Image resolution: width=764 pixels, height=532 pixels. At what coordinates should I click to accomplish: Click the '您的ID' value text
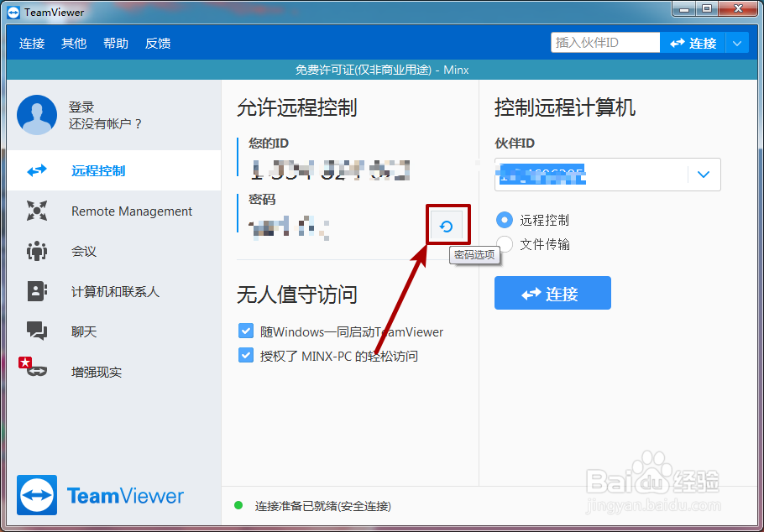point(330,170)
